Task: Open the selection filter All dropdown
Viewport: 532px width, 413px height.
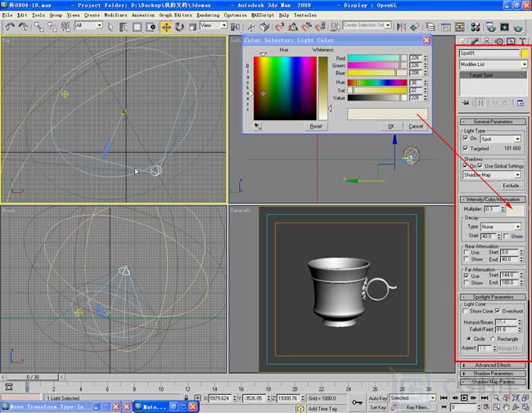Action: (x=88, y=25)
